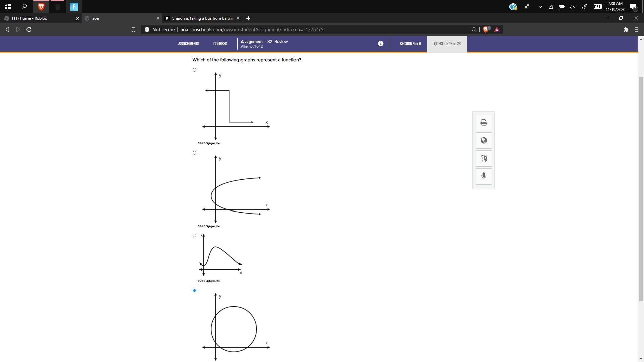Select the sideways parabola graph option

click(194, 153)
